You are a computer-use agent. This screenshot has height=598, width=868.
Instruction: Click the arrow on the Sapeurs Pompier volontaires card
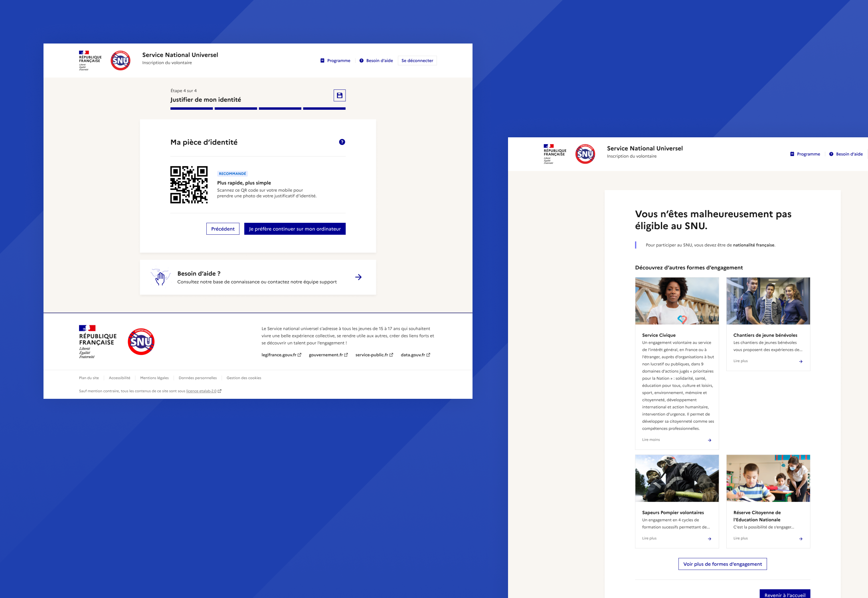click(709, 539)
